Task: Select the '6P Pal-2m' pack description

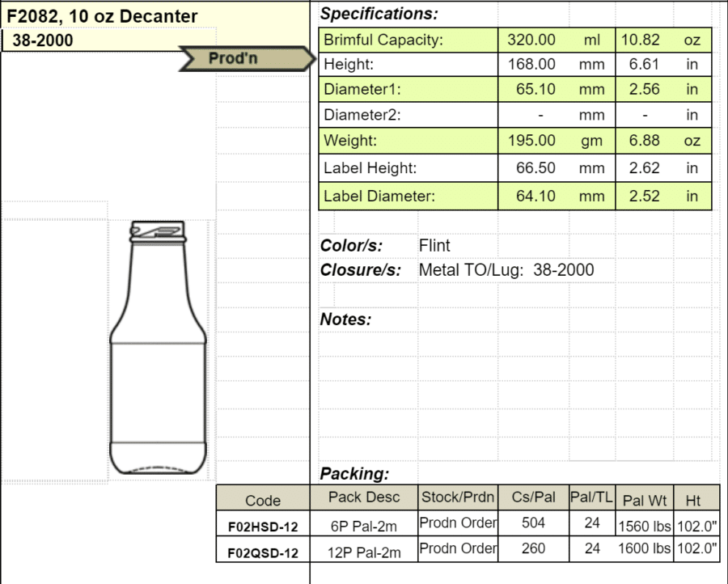Action: click(364, 527)
